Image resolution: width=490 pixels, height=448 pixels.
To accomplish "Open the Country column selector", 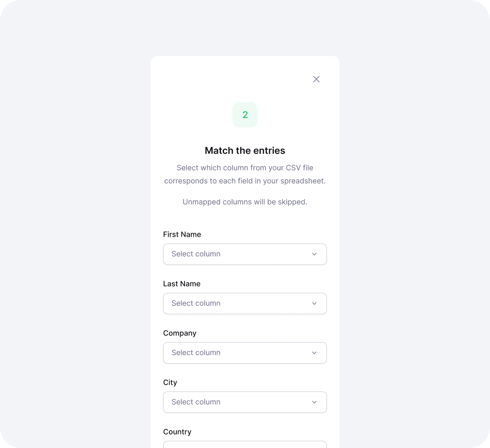I will click(245, 445).
